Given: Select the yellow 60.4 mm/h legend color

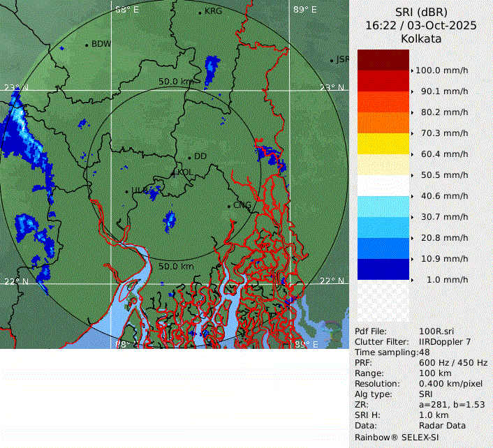Looking at the screenshot, I should 383,144.
